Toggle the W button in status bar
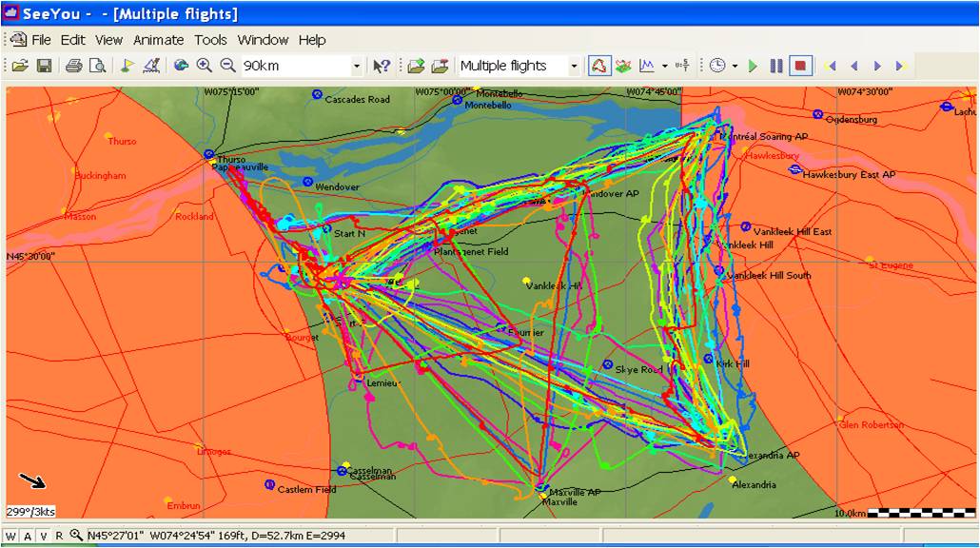This screenshot has width=980, height=548. [11, 536]
